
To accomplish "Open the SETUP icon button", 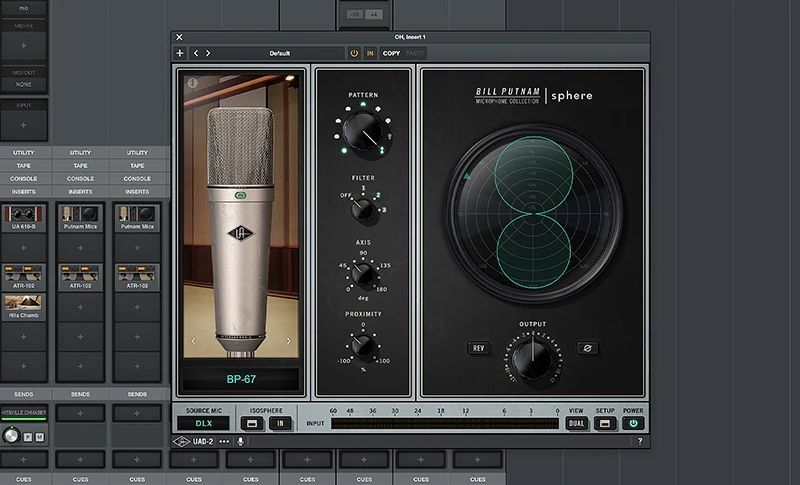I will 605,423.
